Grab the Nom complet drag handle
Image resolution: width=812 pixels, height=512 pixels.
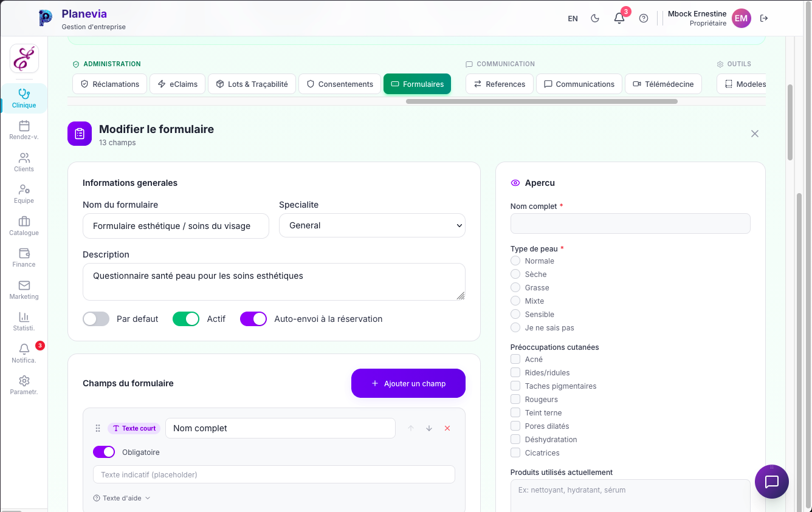point(98,428)
